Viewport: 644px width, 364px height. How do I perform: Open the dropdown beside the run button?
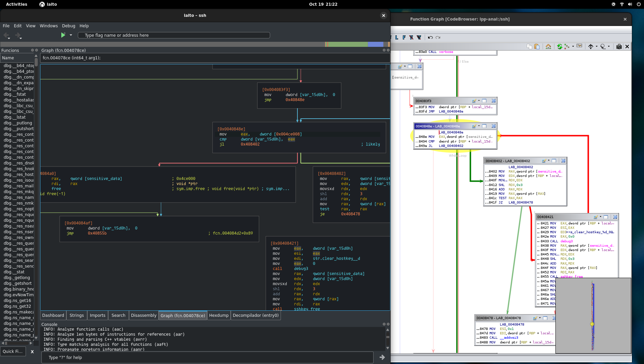(x=70, y=35)
